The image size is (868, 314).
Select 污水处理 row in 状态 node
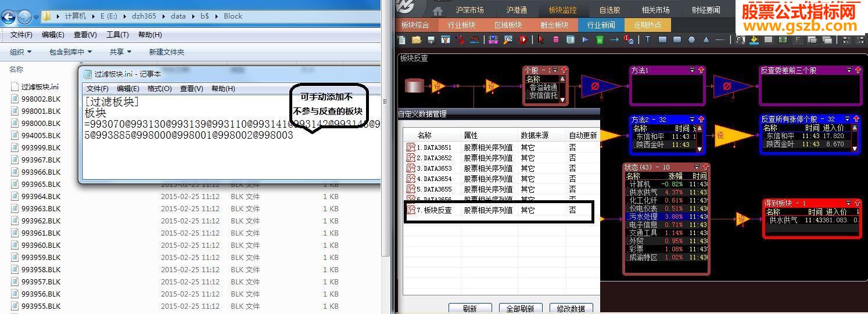[666, 216]
